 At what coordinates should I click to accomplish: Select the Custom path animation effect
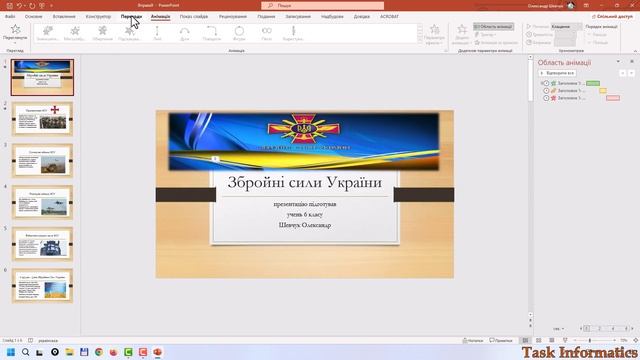[293, 33]
